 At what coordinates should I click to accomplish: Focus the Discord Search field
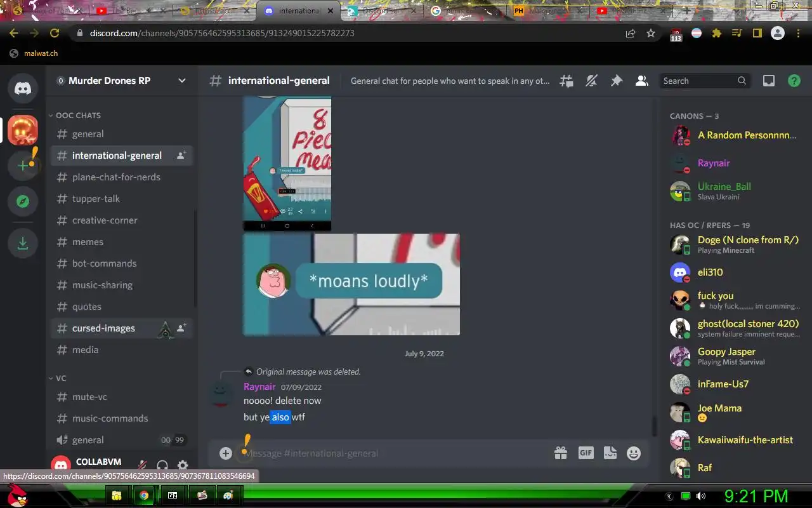(x=704, y=81)
